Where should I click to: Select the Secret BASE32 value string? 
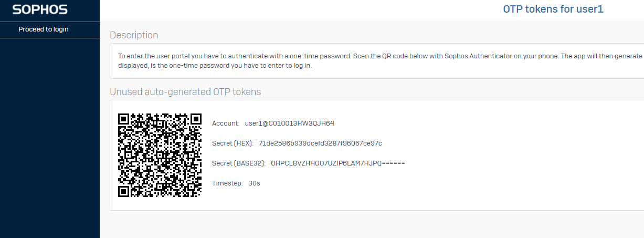click(x=338, y=163)
